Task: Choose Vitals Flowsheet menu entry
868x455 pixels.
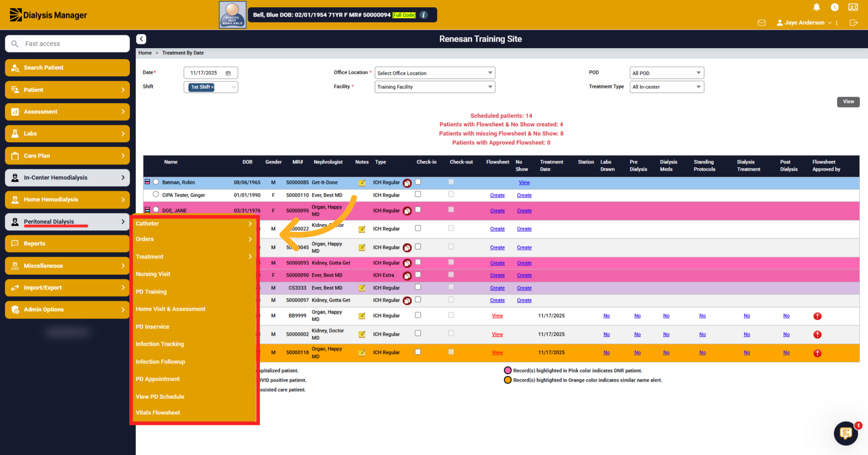Action: click(158, 413)
